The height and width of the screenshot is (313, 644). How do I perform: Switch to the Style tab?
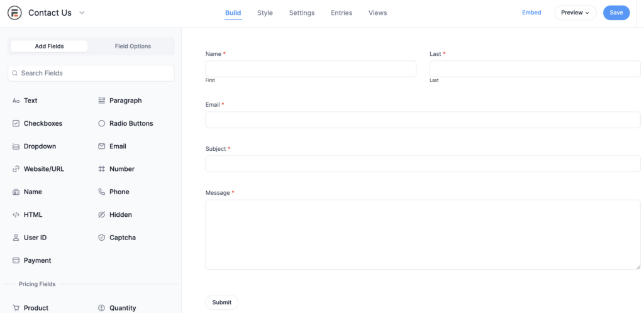click(x=265, y=13)
